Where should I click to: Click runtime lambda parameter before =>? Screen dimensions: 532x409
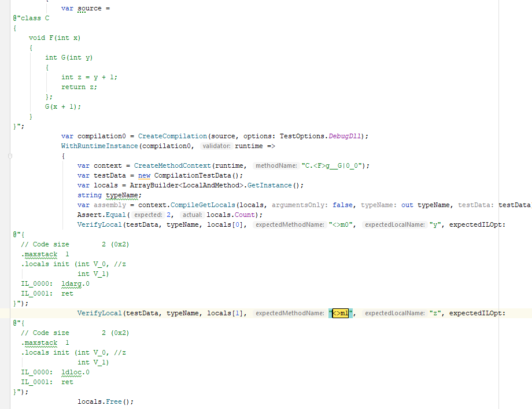(249, 146)
